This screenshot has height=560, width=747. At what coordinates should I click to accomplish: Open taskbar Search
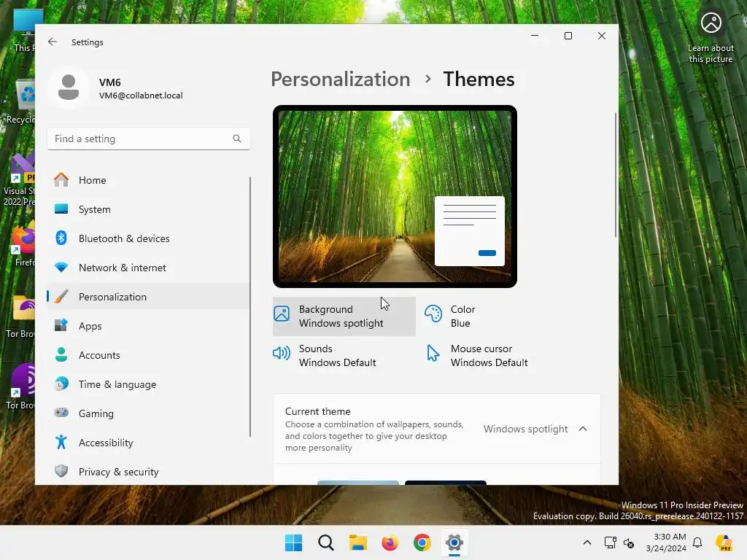click(x=326, y=542)
